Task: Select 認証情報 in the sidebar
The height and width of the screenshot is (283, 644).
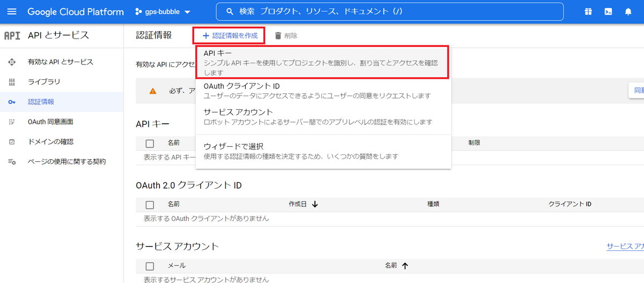Action: click(x=62, y=102)
